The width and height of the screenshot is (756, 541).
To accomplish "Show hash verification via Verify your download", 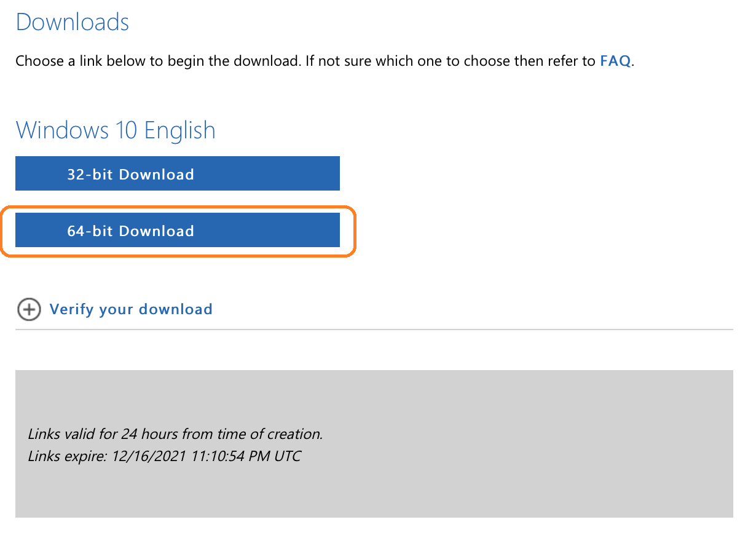I will click(x=131, y=309).
